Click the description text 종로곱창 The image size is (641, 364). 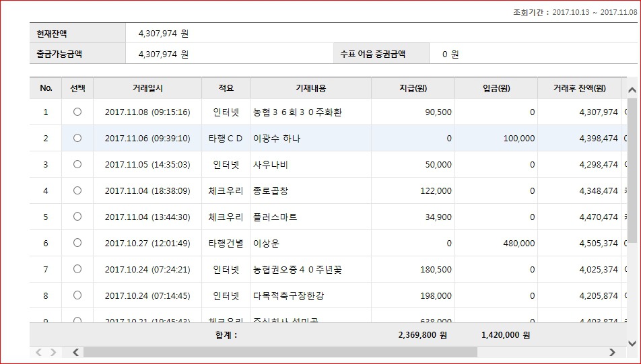point(271,191)
